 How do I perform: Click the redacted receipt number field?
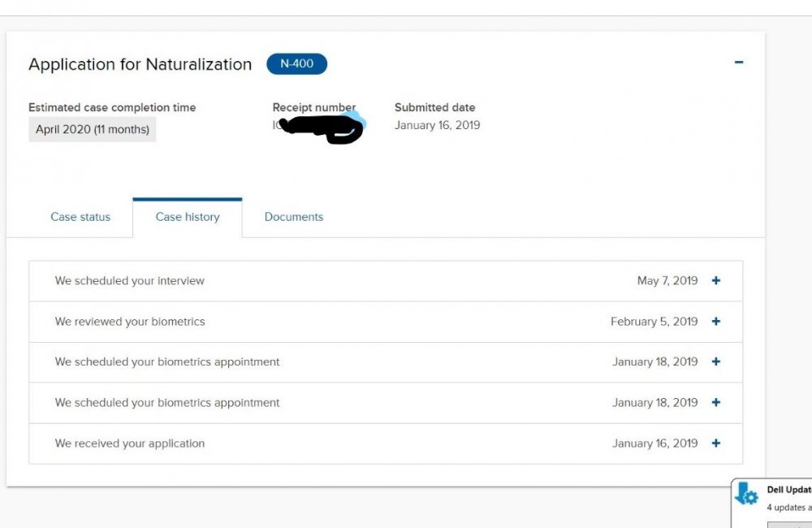pos(319,128)
